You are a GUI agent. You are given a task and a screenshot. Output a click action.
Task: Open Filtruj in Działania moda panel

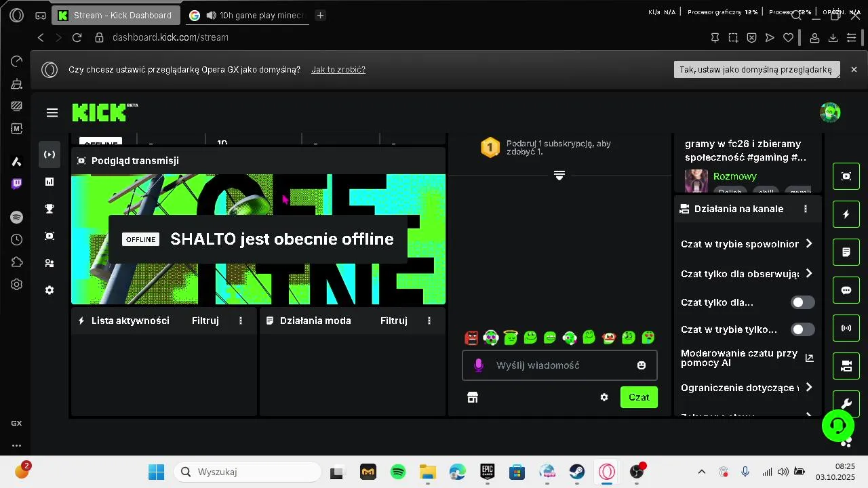click(394, 321)
